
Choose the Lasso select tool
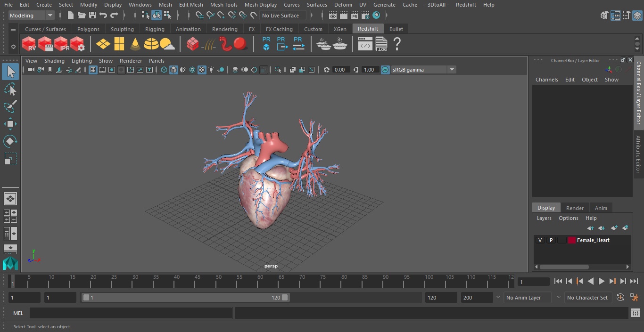point(10,89)
